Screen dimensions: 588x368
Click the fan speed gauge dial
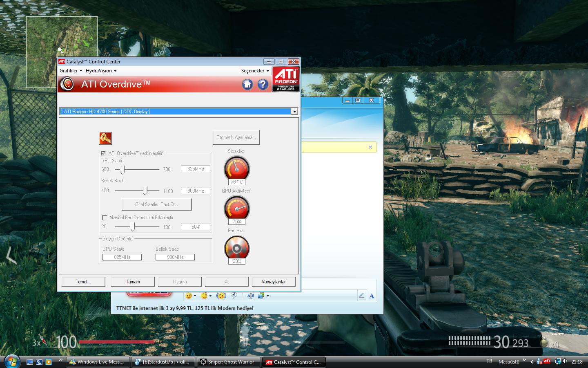237,248
